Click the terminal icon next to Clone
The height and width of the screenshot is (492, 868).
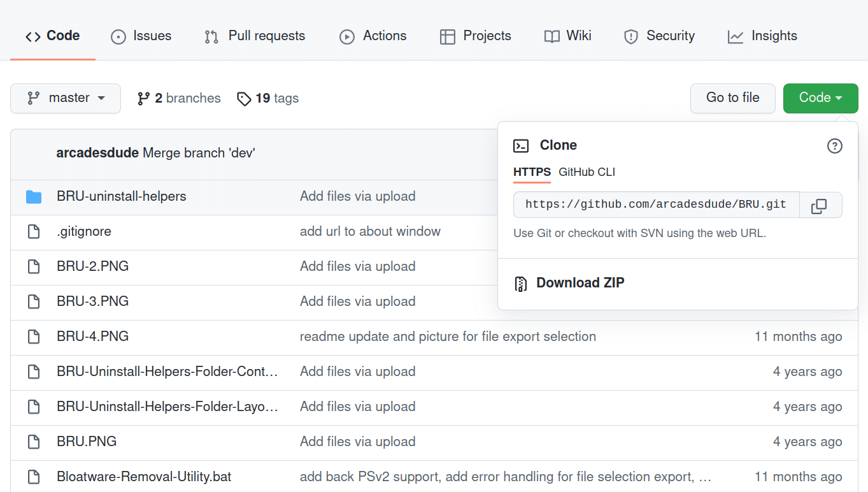pyautogui.click(x=521, y=146)
